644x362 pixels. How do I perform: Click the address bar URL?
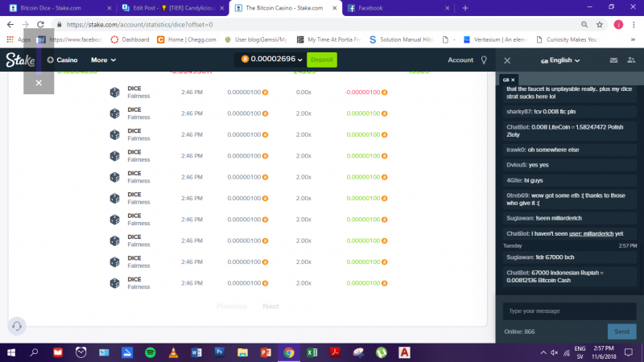[139, 25]
